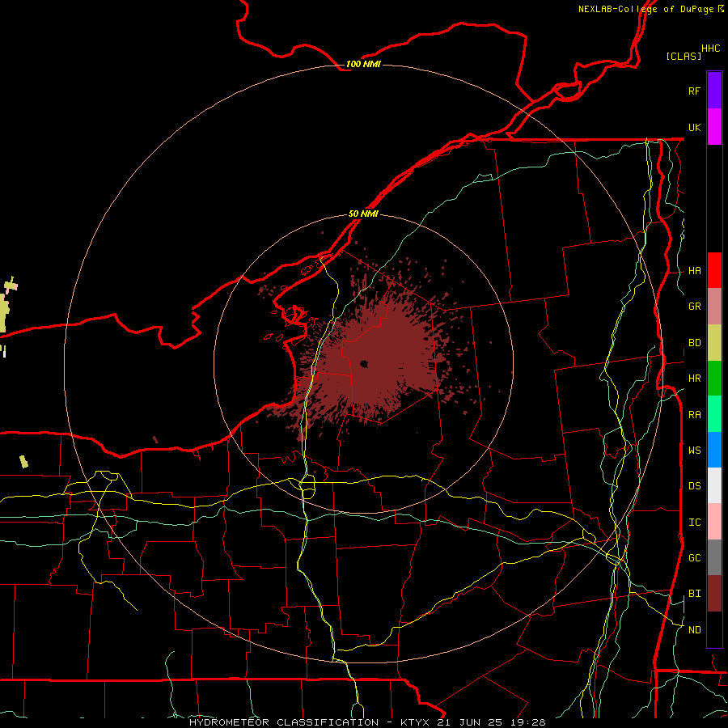This screenshot has width=728, height=728.
Task: Click the HR legend label
Action: 694,379
